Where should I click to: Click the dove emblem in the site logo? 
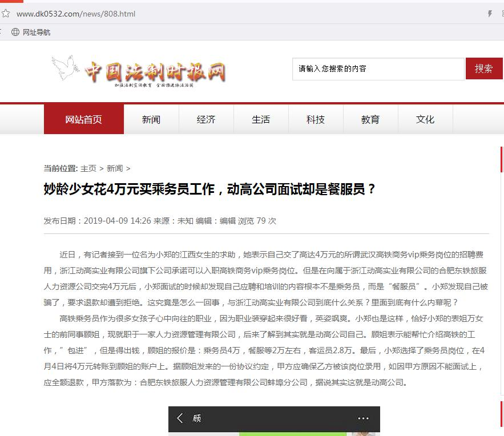(x=64, y=68)
